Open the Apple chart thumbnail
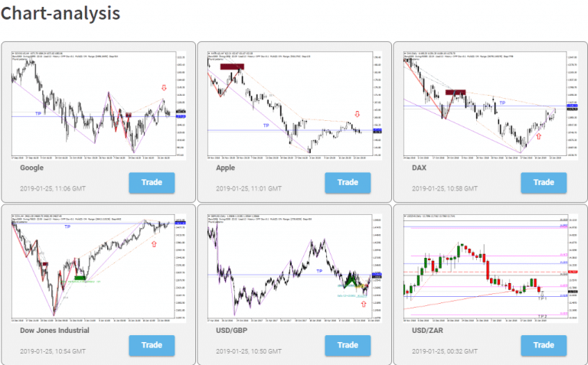588x365 pixels. coord(295,103)
